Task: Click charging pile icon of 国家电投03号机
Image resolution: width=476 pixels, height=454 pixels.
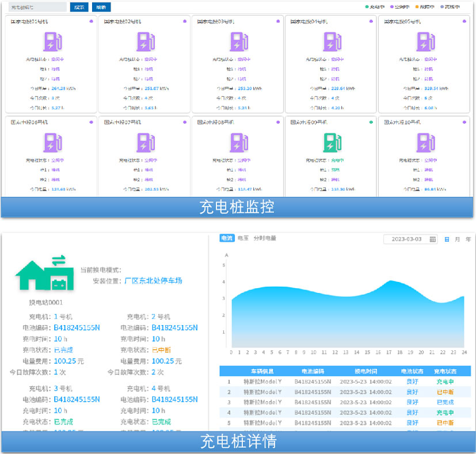Action: 239,41
